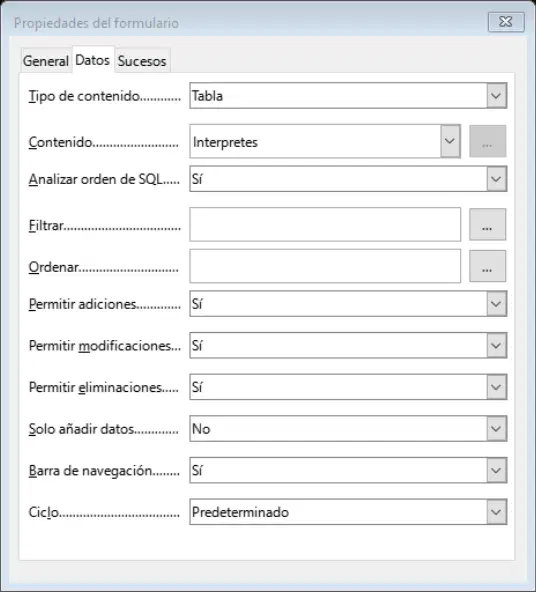536x592 pixels.
Task: Expand the Contenido dropdown arrow
Action: pos(450,141)
